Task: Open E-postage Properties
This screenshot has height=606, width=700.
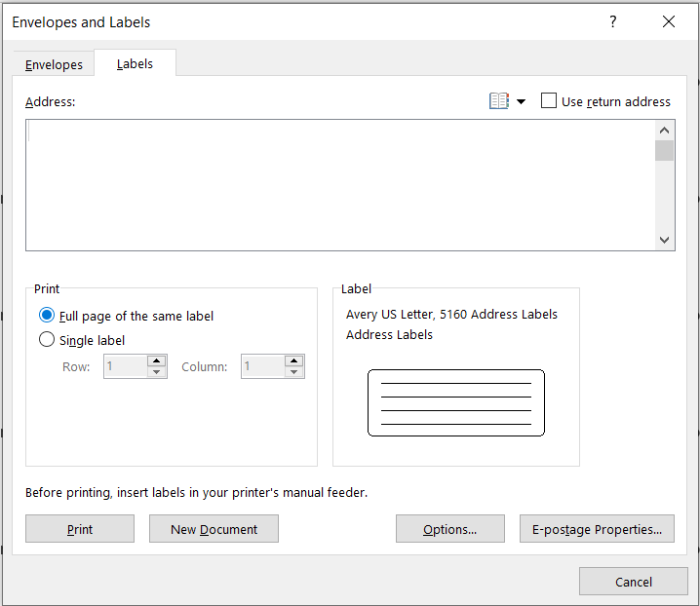Action: [597, 529]
